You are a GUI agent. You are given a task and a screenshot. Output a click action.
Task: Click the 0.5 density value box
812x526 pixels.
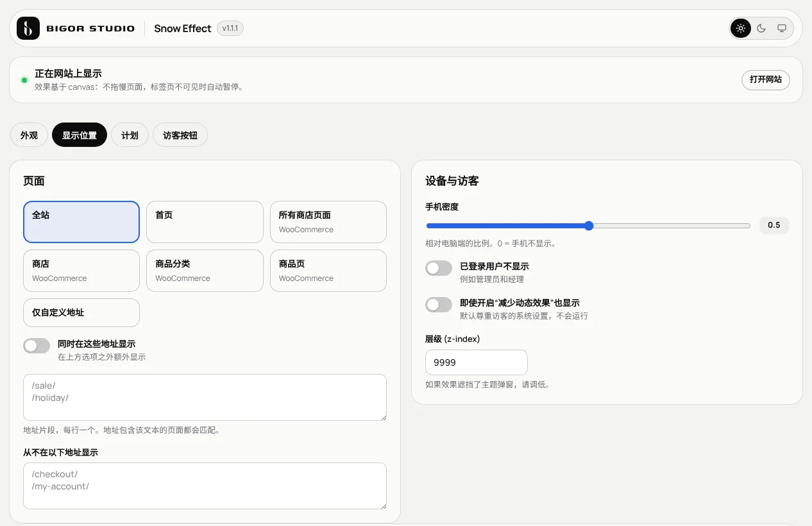tap(774, 225)
